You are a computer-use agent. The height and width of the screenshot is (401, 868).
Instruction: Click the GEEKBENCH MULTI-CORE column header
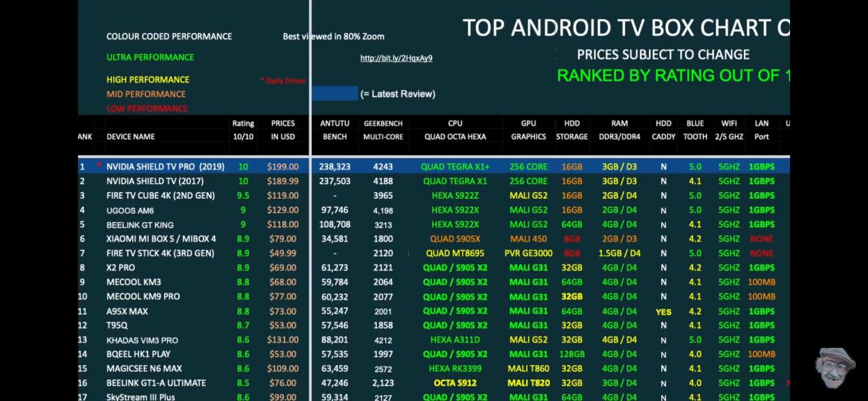click(x=383, y=130)
